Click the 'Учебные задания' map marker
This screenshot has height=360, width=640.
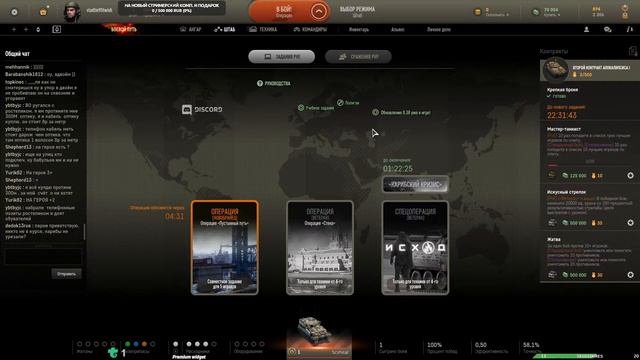[x=316, y=108]
